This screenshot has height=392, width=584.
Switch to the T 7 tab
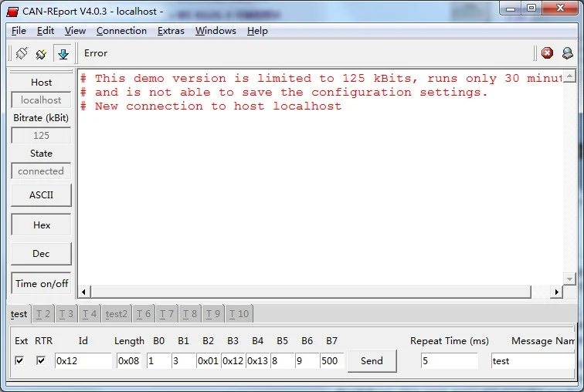click(167, 314)
